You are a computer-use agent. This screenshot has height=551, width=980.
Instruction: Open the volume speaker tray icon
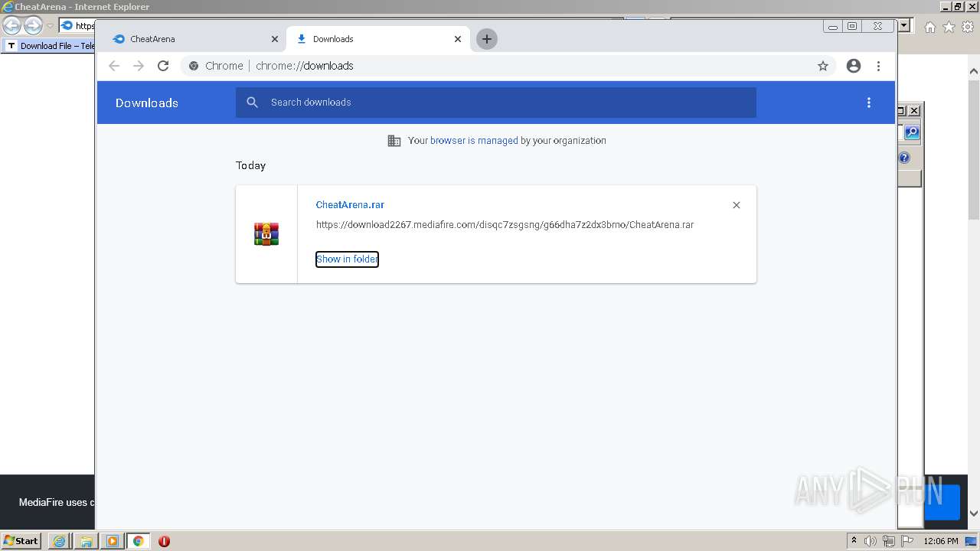[871, 541]
